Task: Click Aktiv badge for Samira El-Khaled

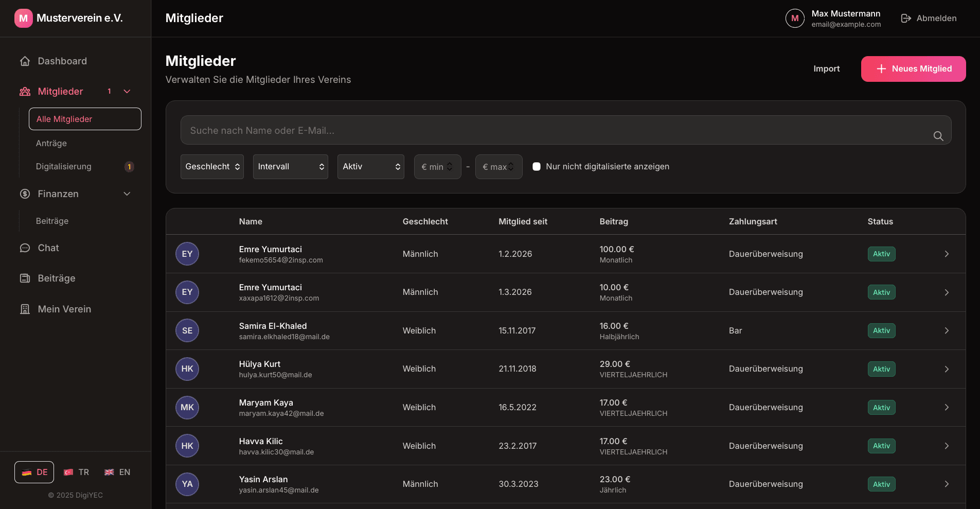Action: point(881,330)
